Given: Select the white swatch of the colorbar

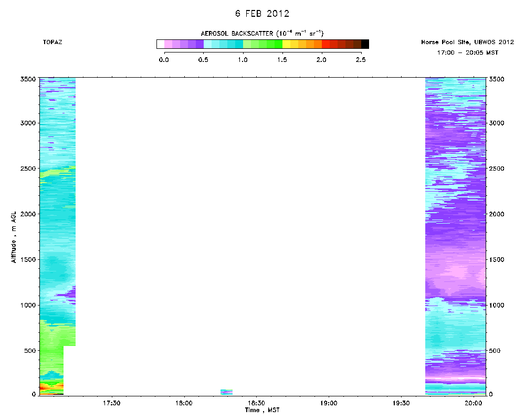Looking at the screenshot, I should [x=160, y=44].
